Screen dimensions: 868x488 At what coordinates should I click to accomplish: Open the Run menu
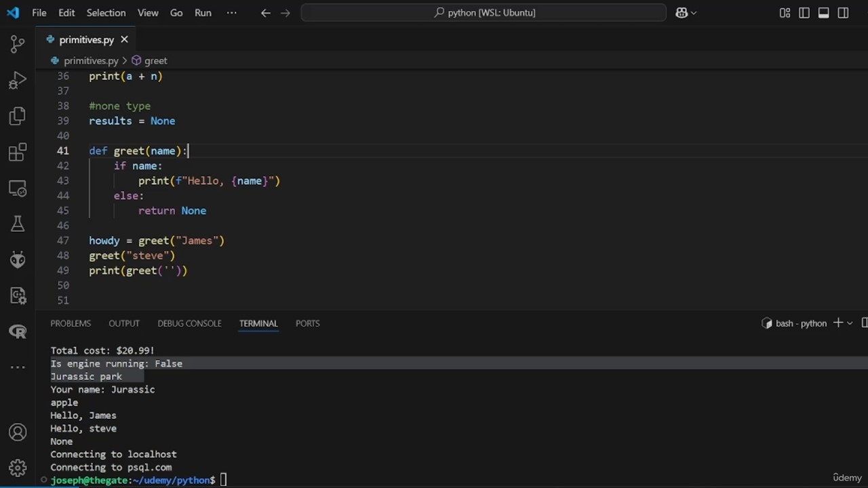[203, 12]
